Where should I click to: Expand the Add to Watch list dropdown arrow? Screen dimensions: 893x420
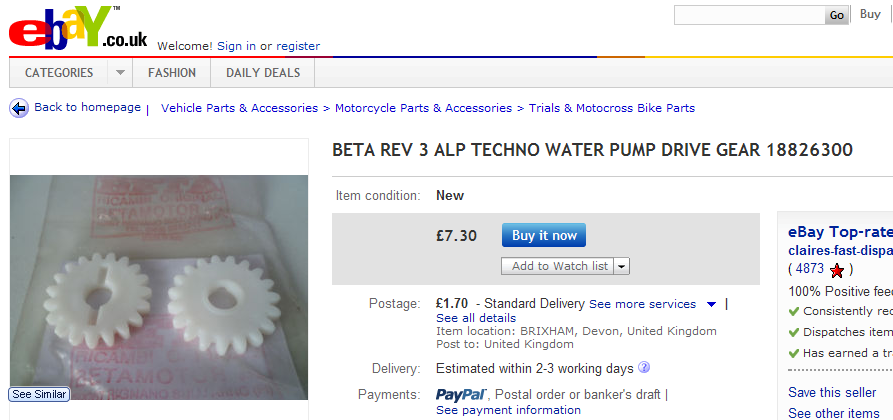pyautogui.click(x=622, y=266)
